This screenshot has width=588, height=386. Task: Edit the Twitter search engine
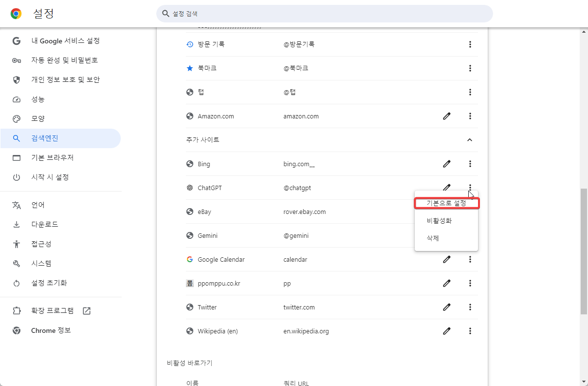tap(446, 307)
